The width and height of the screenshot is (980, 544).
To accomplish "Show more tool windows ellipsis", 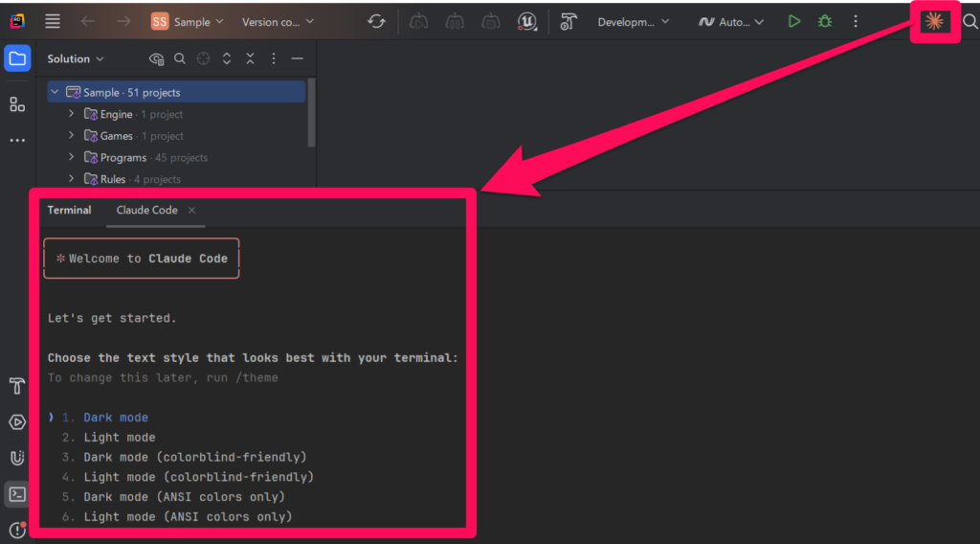I will (17, 140).
